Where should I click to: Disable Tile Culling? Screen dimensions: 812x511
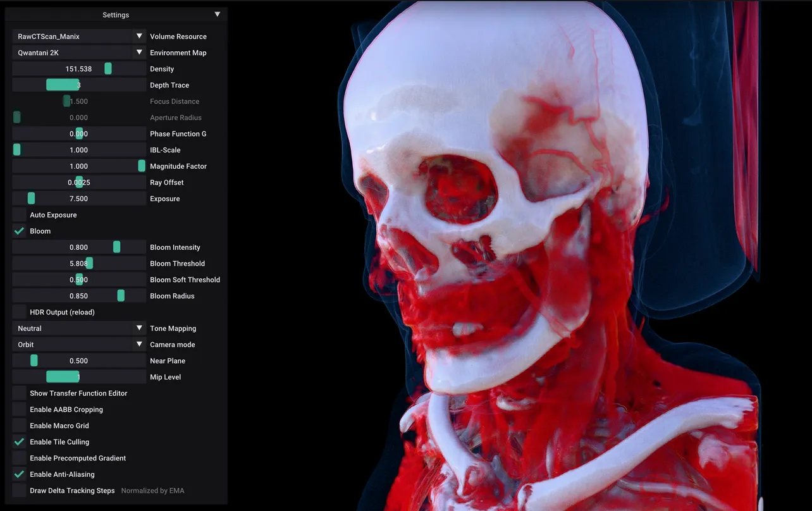coord(18,441)
